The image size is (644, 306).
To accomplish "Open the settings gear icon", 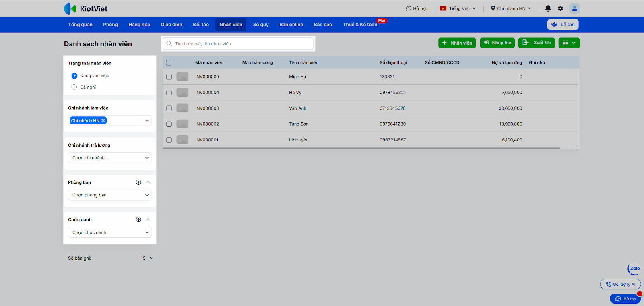I will click(560, 8).
